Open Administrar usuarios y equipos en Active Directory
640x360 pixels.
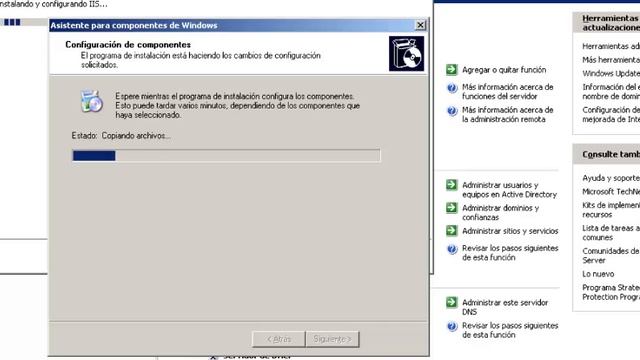509,189
